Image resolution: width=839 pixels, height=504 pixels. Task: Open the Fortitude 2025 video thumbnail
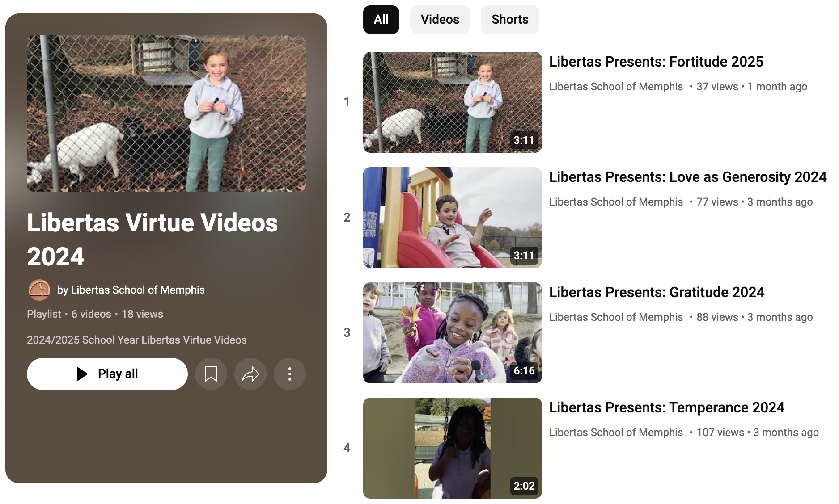(453, 102)
